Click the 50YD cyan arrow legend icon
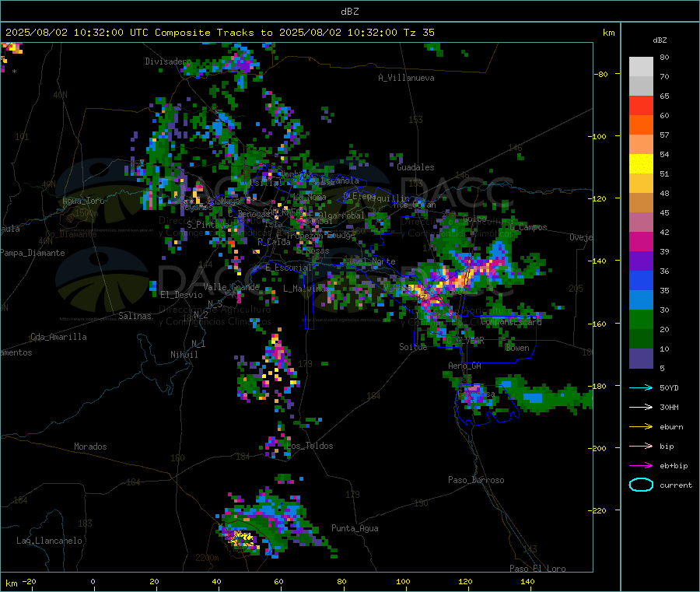 (641, 387)
